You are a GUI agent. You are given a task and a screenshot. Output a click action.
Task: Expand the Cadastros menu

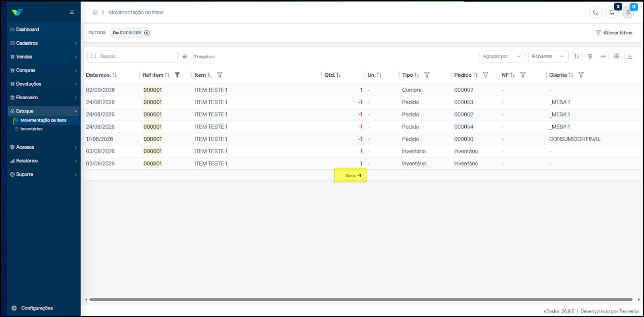43,43
